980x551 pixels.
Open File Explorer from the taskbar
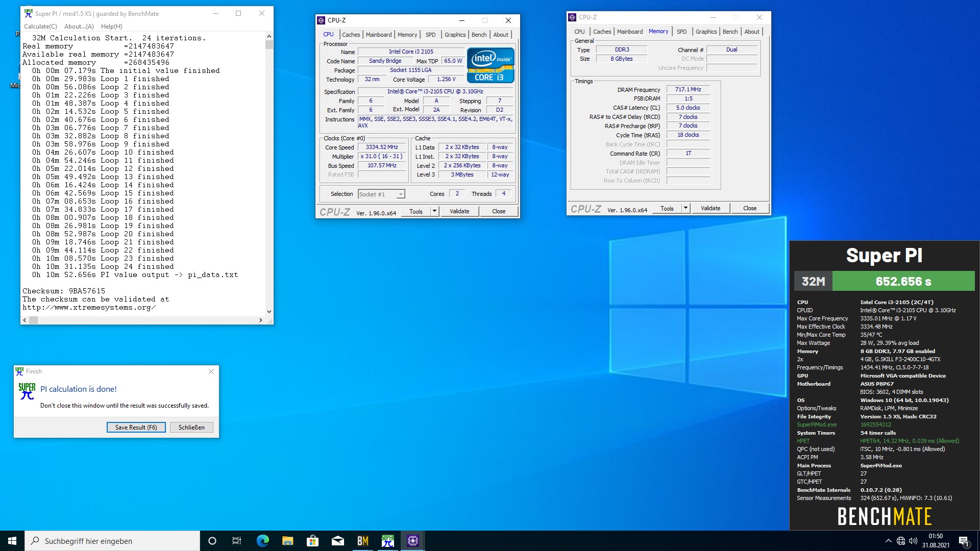click(x=287, y=541)
